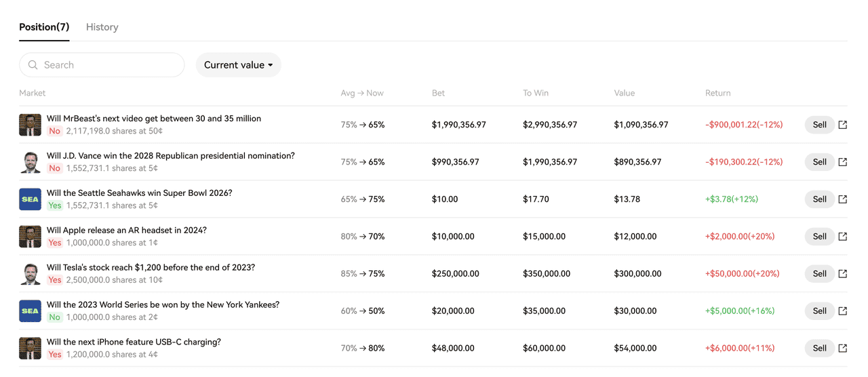
Task: Sell the Tesla stock $1,200 position
Action: [819, 274]
